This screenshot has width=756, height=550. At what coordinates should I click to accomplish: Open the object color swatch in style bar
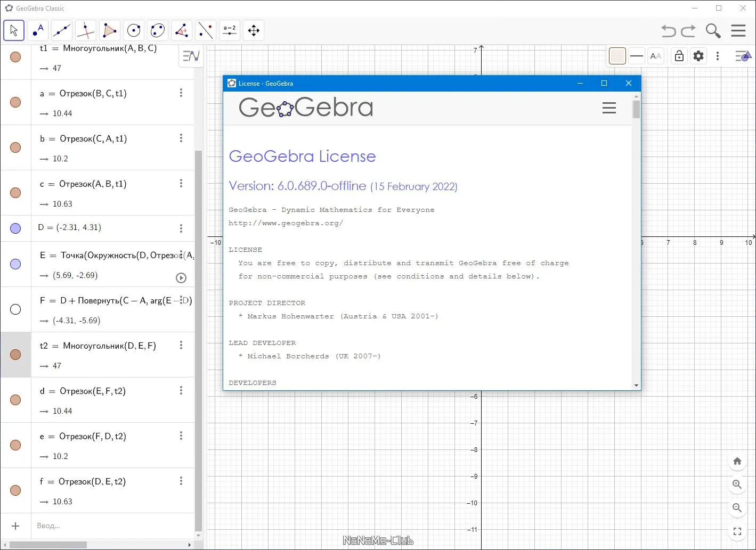pyautogui.click(x=617, y=56)
